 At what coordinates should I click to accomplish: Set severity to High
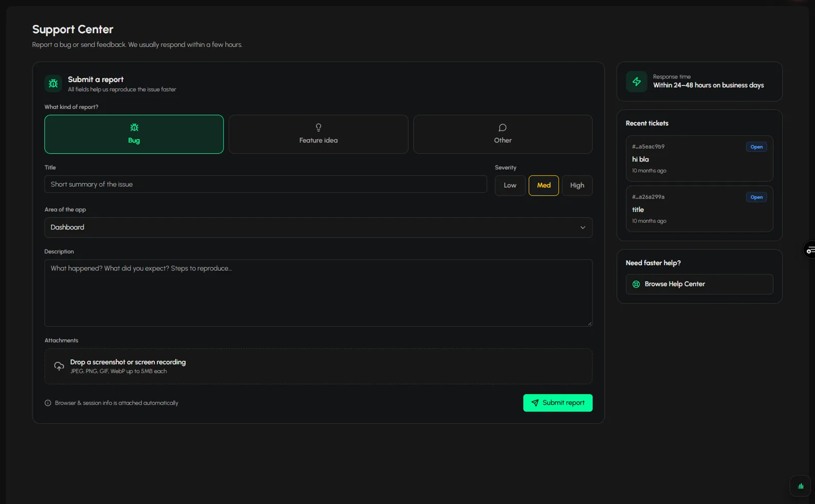pyautogui.click(x=577, y=185)
